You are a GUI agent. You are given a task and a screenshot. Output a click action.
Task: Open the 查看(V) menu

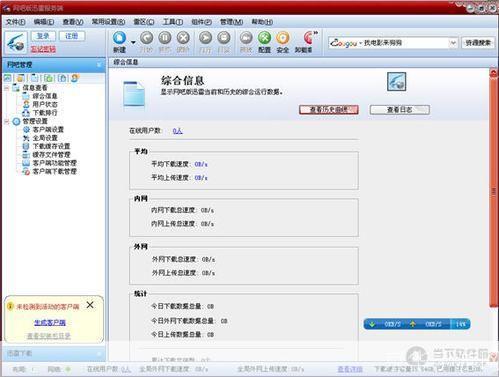(72, 22)
